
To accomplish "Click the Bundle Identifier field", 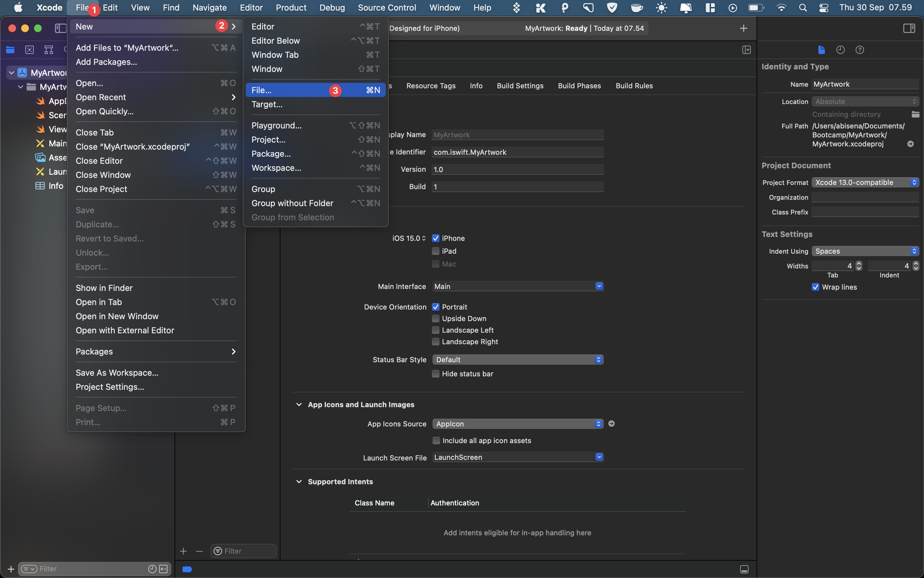I will click(x=518, y=152).
